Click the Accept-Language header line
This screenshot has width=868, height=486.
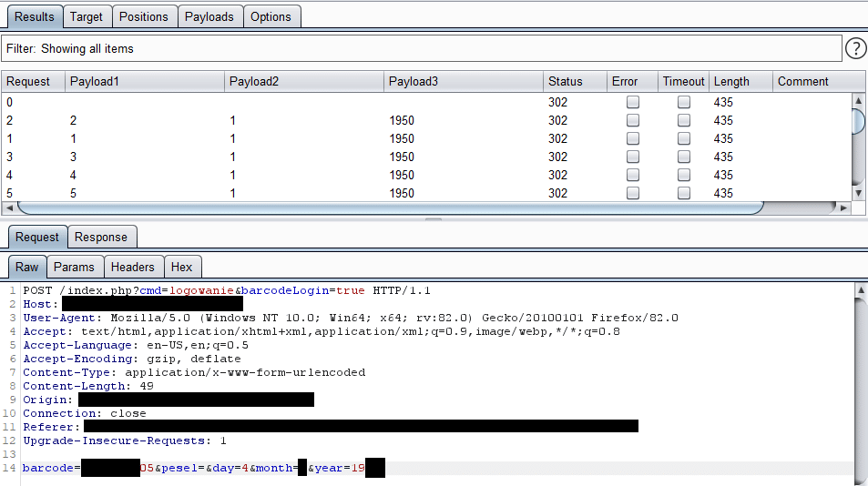point(136,345)
